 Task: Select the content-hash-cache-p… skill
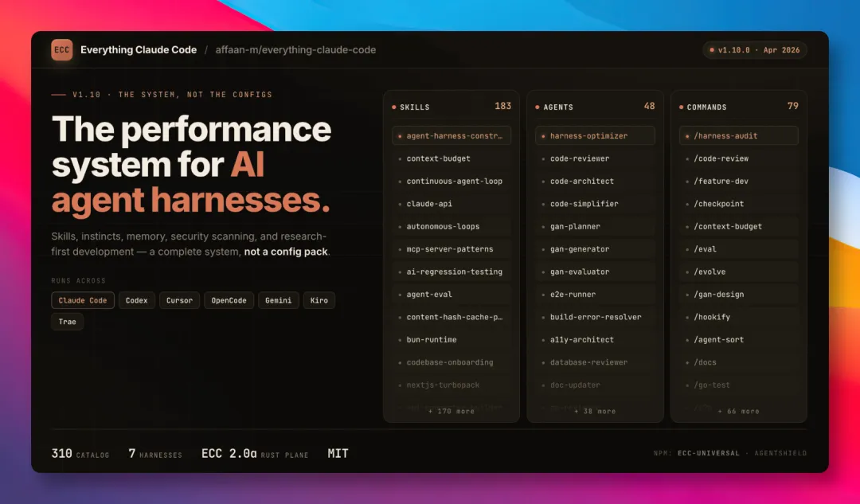pos(451,317)
